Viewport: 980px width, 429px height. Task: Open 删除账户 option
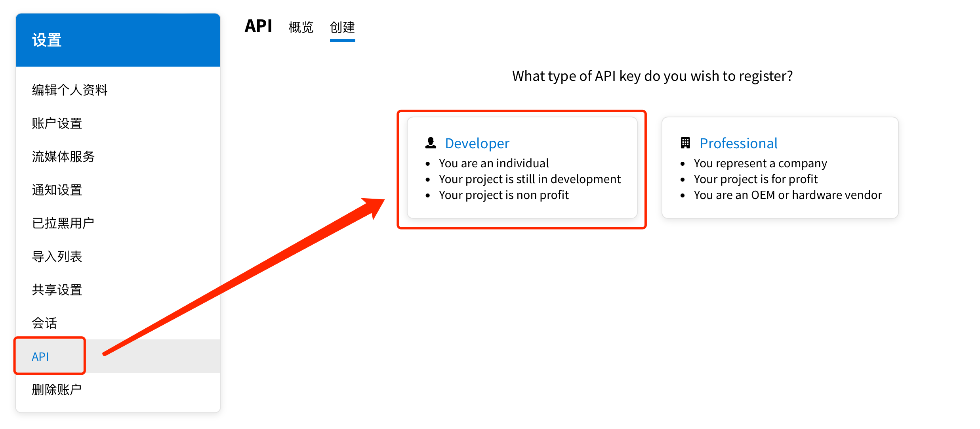point(57,390)
